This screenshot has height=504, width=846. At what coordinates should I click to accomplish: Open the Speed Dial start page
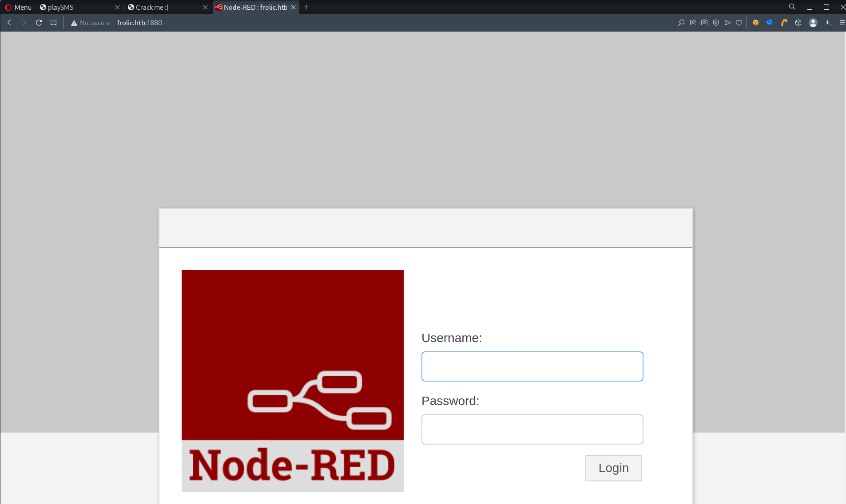coord(54,23)
